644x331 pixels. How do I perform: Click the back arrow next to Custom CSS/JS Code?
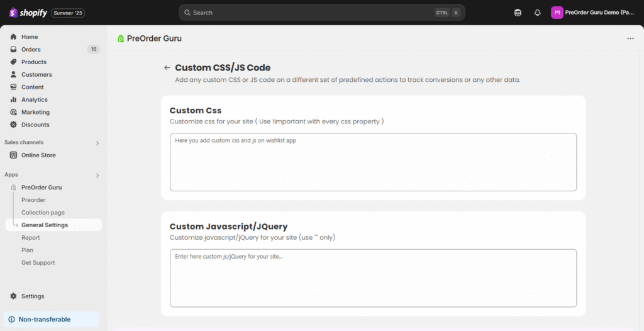pos(167,68)
